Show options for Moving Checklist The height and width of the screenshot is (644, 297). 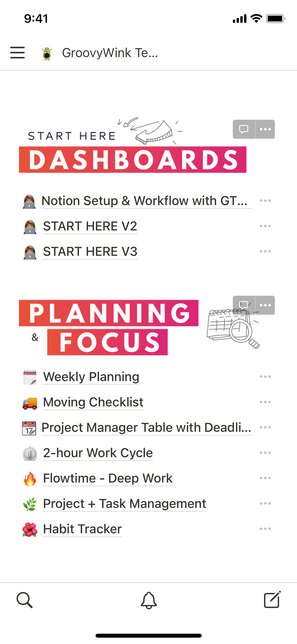click(265, 402)
